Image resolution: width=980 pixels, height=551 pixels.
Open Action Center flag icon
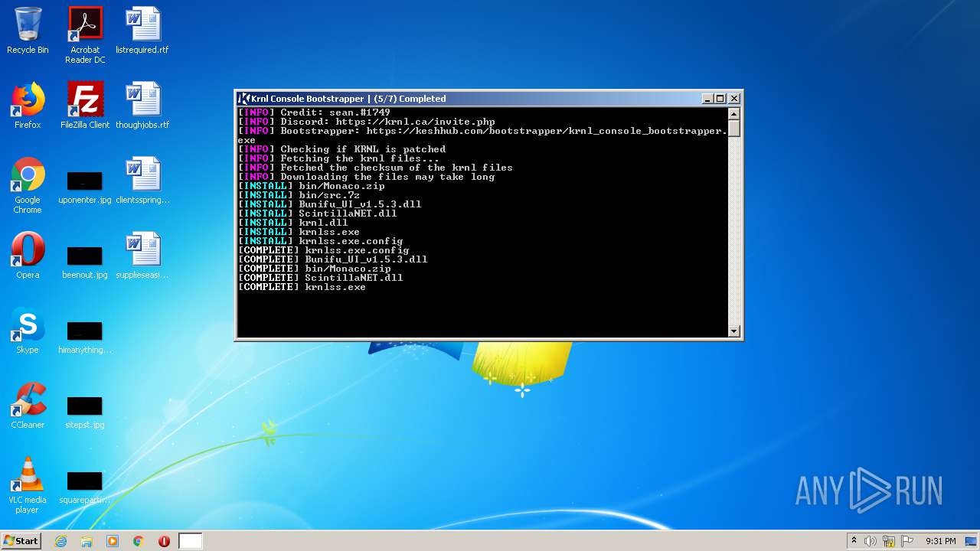(907, 541)
